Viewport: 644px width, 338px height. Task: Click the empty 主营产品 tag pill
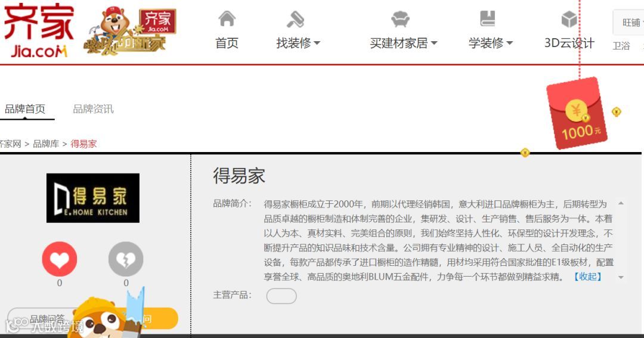pyautogui.click(x=281, y=296)
